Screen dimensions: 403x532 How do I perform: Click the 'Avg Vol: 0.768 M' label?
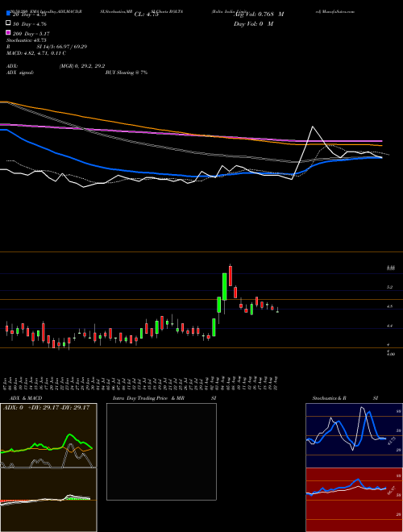[259, 15]
